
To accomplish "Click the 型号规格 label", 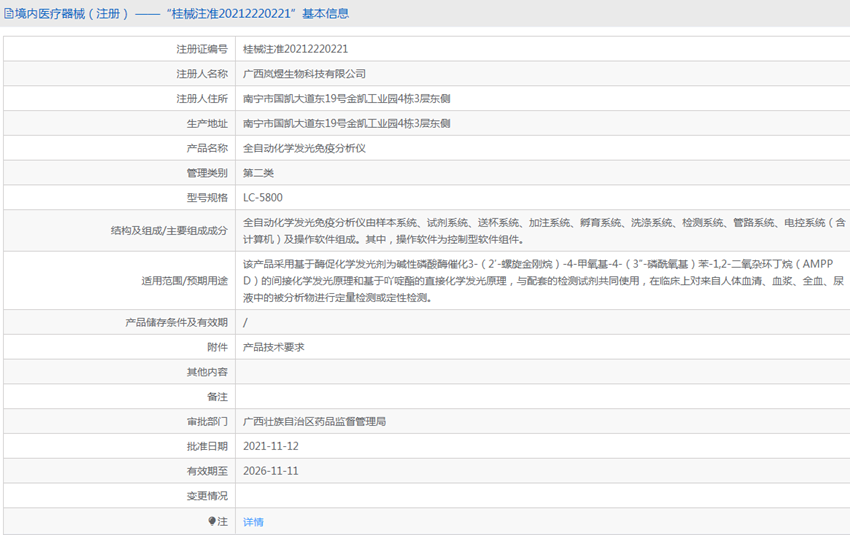I will [207, 198].
